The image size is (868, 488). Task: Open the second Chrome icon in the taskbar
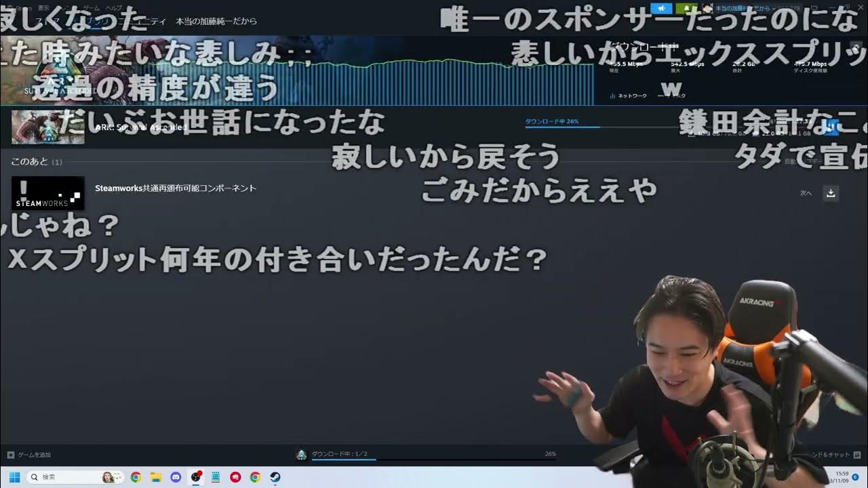tap(255, 477)
